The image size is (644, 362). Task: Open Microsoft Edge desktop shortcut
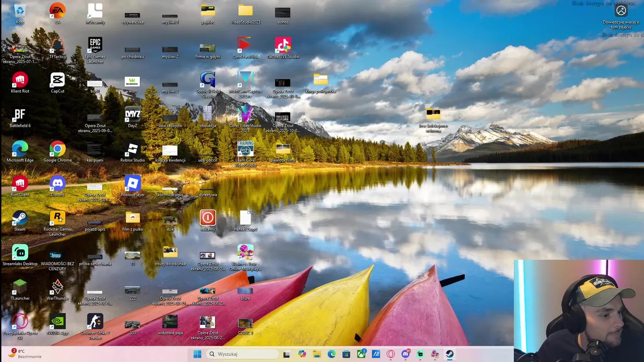click(20, 152)
